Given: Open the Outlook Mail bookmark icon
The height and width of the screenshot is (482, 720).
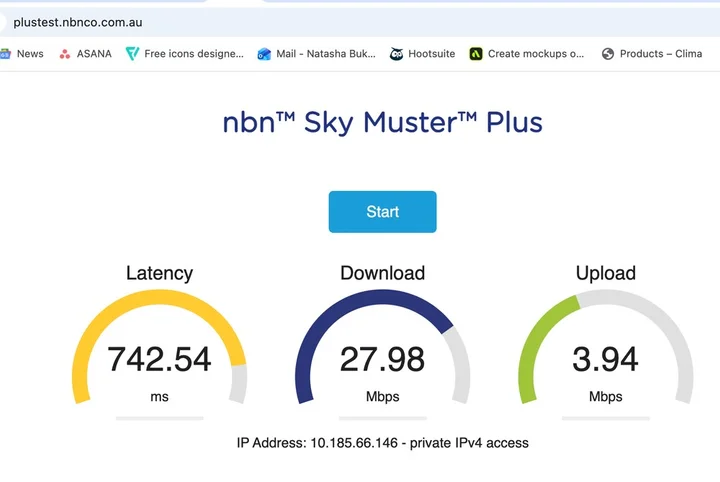Looking at the screenshot, I should tap(264, 54).
